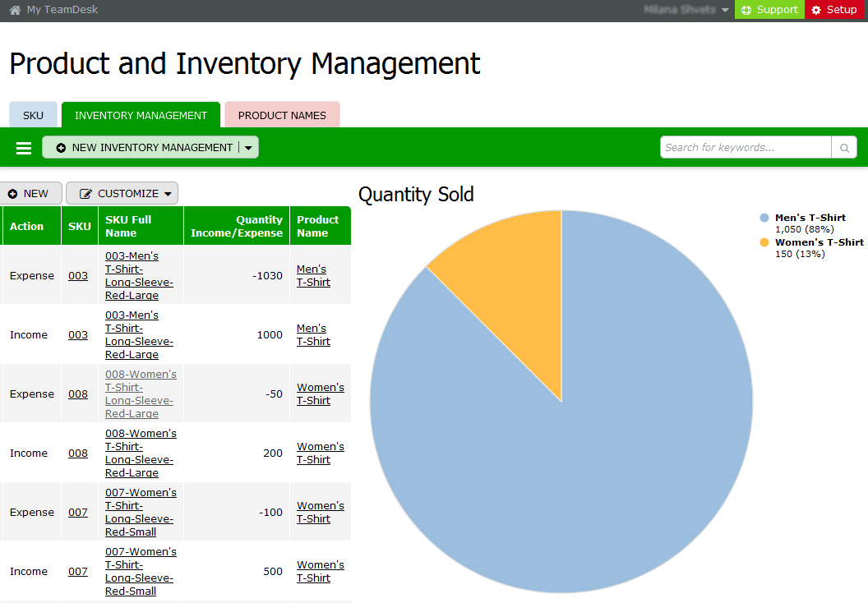
Task: Open the Customize dropdown
Action: [x=122, y=194]
